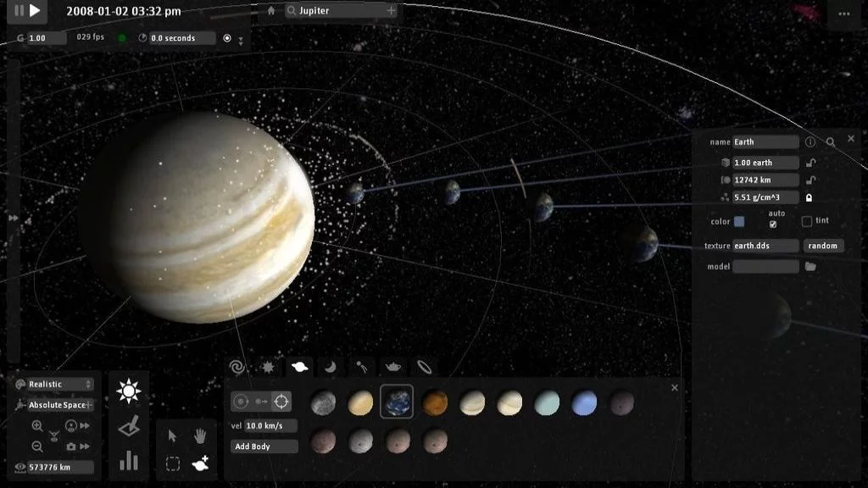Toggle the lock beside density 5.51 g/cm^3
The height and width of the screenshot is (488, 868).
pyautogui.click(x=809, y=197)
